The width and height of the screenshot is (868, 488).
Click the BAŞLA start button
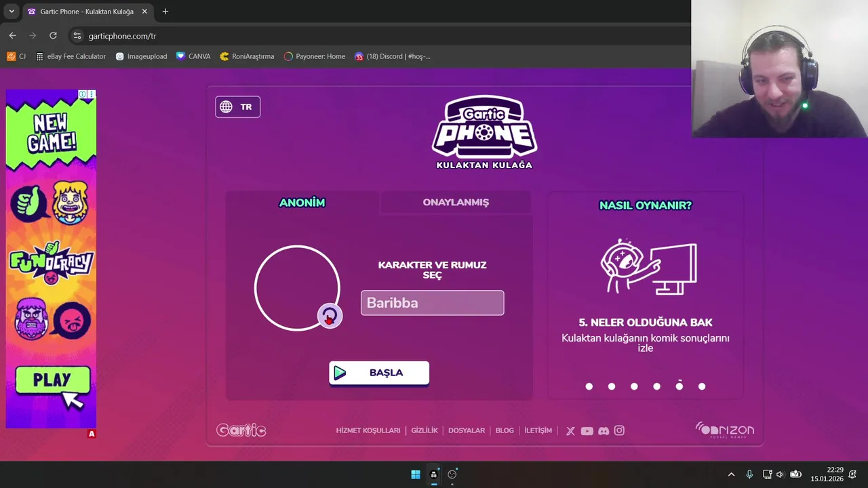click(379, 373)
